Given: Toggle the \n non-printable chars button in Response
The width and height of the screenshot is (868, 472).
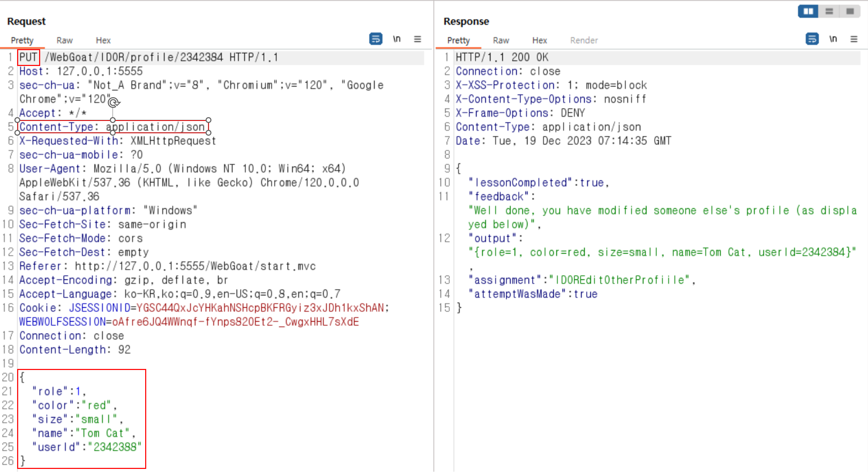Looking at the screenshot, I should [833, 39].
